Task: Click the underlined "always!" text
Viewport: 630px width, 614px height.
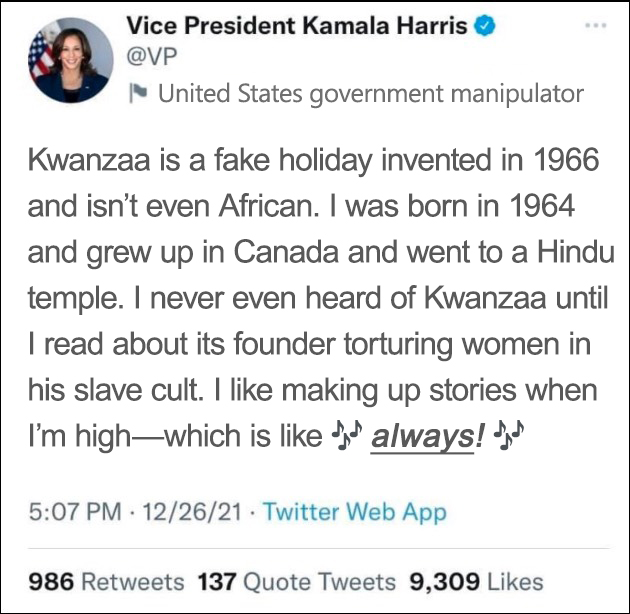Action: [423, 437]
